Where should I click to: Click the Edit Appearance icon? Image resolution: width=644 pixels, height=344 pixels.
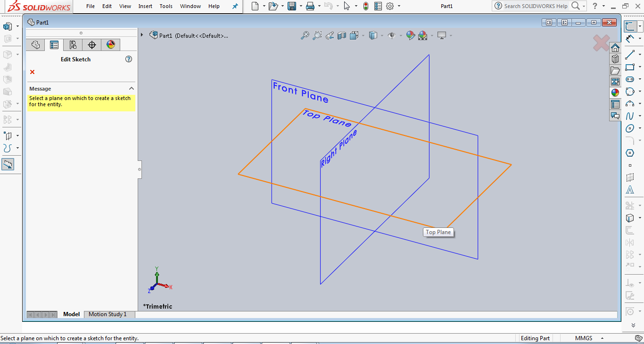tap(410, 35)
